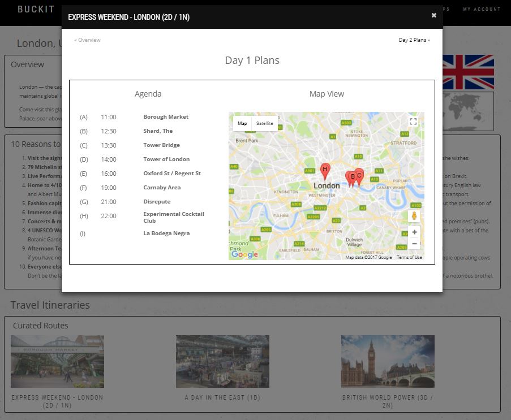Zoom out on the map
Viewport: 511px width, 420px height.
414,244
